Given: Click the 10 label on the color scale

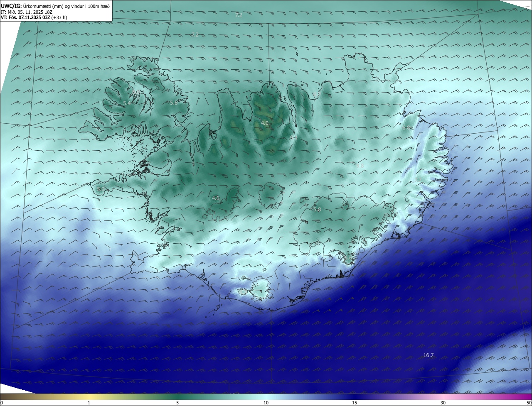Looking at the screenshot, I should pyautogui.click(x=266, y=403).
